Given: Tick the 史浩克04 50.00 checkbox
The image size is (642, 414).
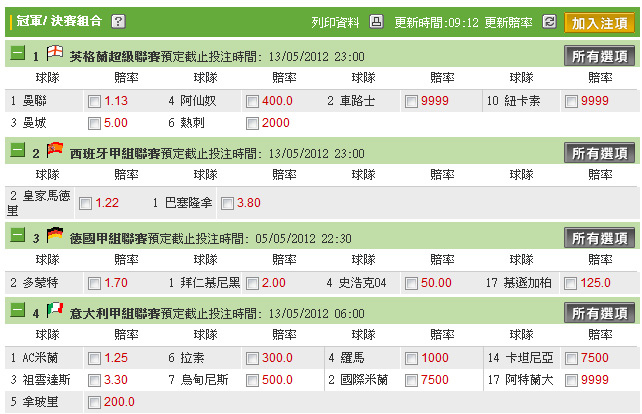Looking at the screenshot, I should click(411, 283).
